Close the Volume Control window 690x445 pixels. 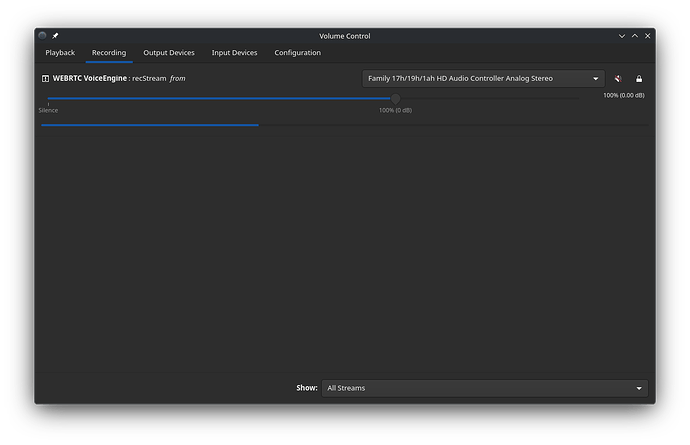click(x=646, y=36)
